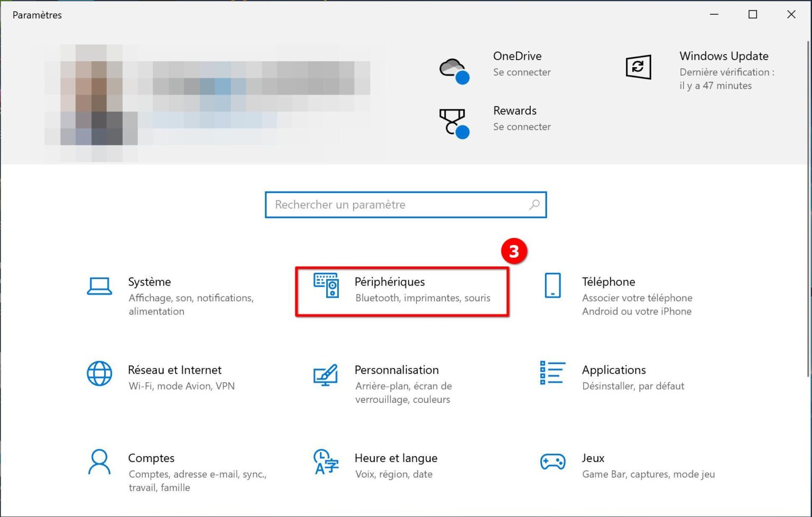Open Périphériques using the highlighted red box
Screen dimensions: 812x517
[x=402, y=291]
